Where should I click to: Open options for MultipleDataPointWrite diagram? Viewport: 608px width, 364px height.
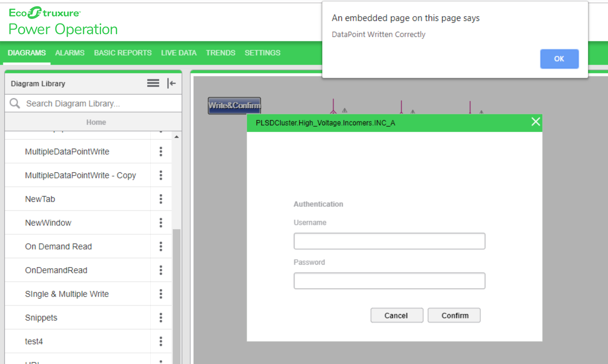pyautogui.click(x=161, y=152)
